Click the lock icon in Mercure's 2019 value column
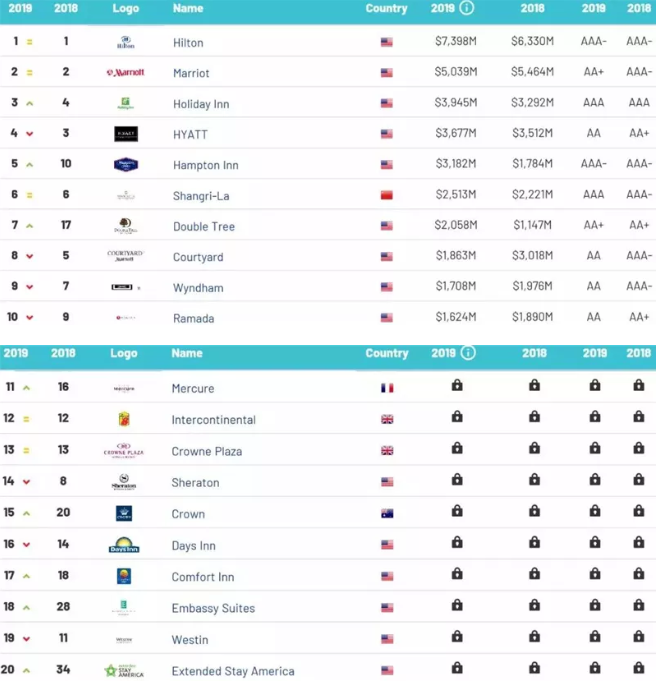 click(457, 386)
